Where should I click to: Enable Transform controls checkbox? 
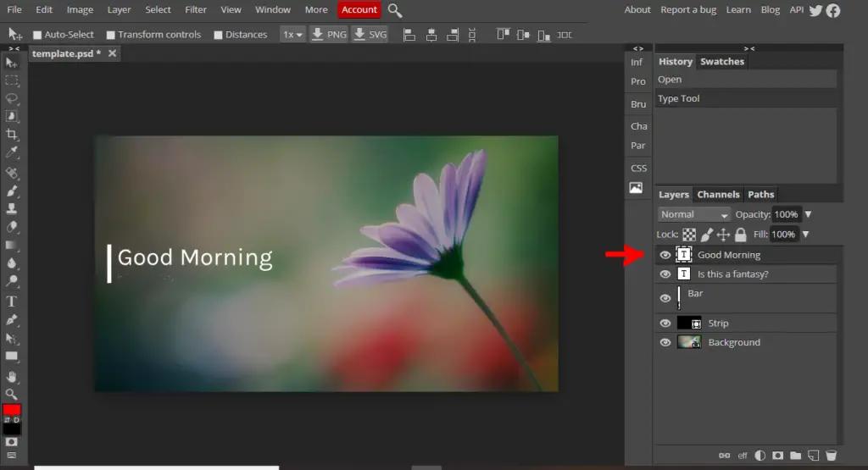click(x=111, y=35)
